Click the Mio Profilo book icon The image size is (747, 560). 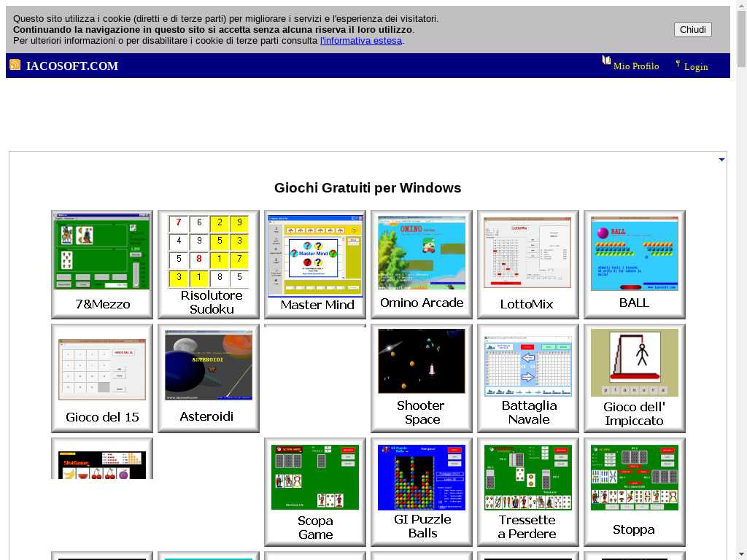click(x=606, y=61)
